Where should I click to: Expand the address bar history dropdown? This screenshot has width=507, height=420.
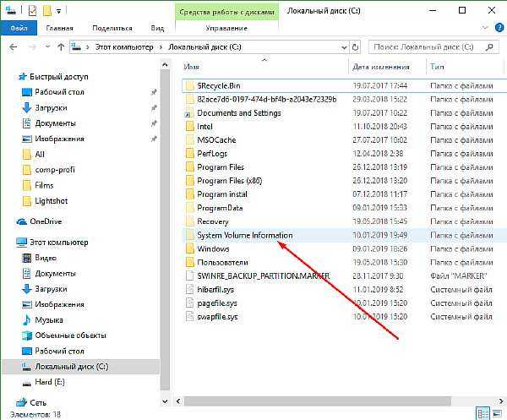(x=344, y=47)
